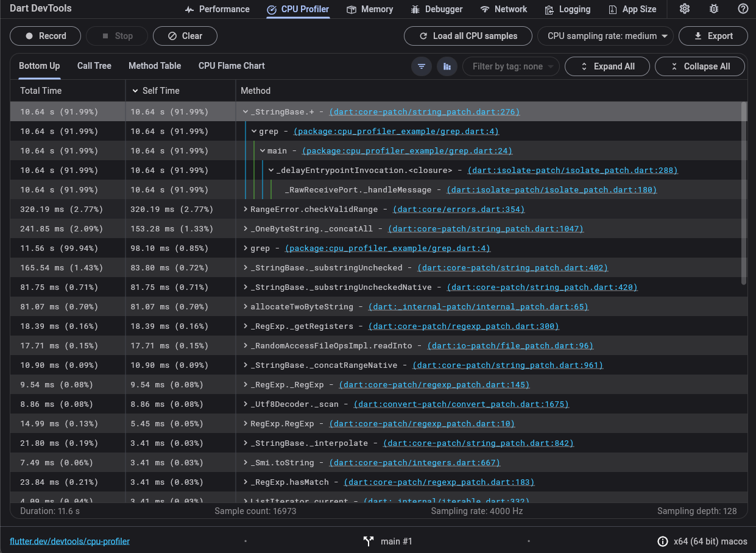Image resolution: width=756 pixels, height=553 pixels.
Task: Click Load all CPU samples
Action: pyautogui.click(x=468, y=36)
